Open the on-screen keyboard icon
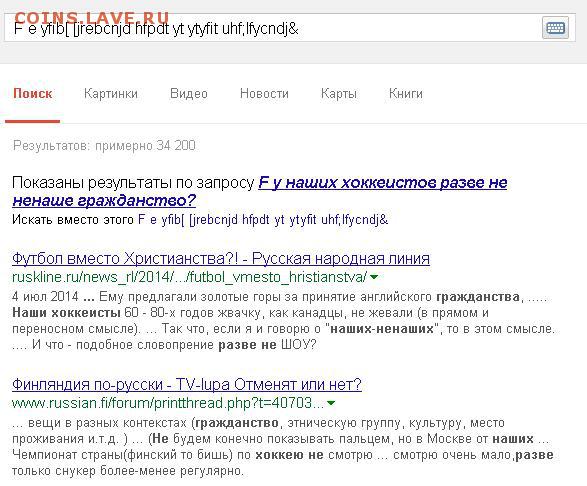 tap(556, 28)
